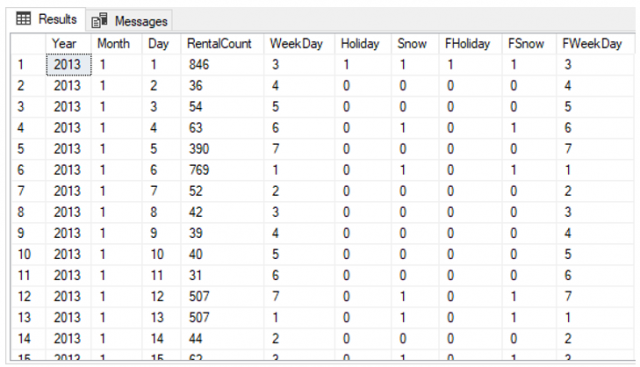Click the Results grid icon

(x=23, y=19)
